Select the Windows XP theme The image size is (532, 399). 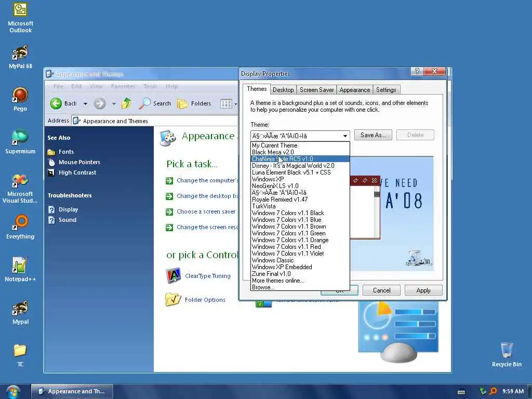300,179
